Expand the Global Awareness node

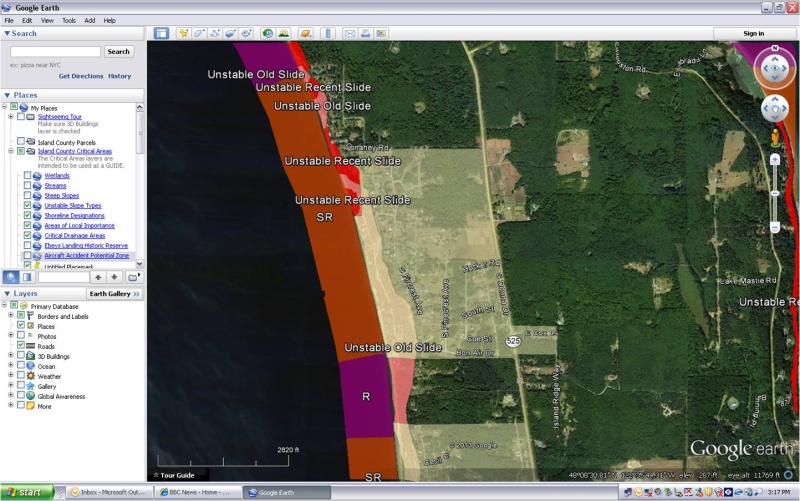[x=11, y=395]
